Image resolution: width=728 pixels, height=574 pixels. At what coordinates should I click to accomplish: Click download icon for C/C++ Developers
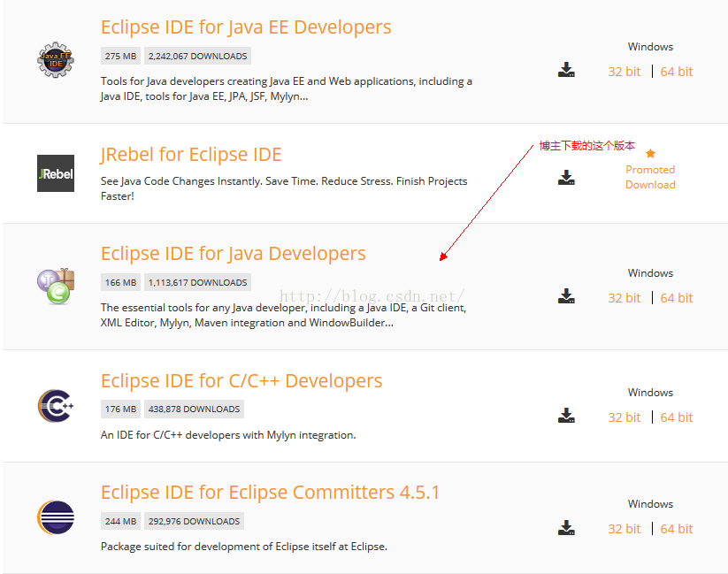tap(566, 415)
